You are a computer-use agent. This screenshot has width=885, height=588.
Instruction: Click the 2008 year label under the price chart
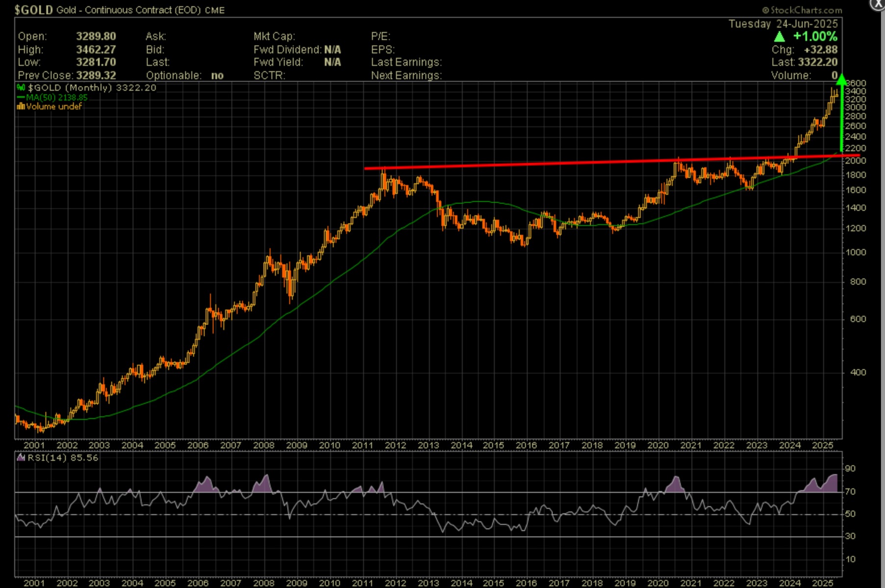[x=264, y=445]
